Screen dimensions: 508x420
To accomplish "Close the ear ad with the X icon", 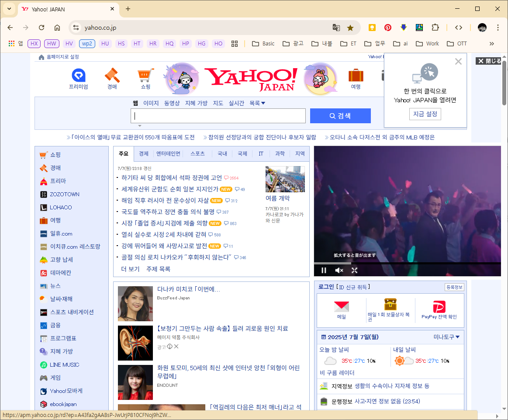I will click(176, 347).
